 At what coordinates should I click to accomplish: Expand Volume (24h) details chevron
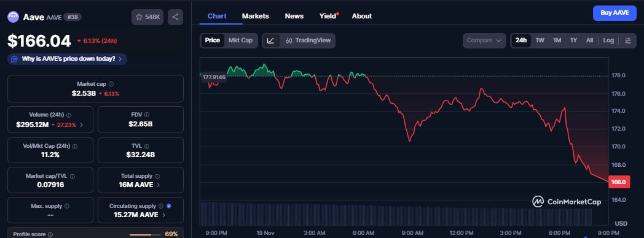click(81, 125)
